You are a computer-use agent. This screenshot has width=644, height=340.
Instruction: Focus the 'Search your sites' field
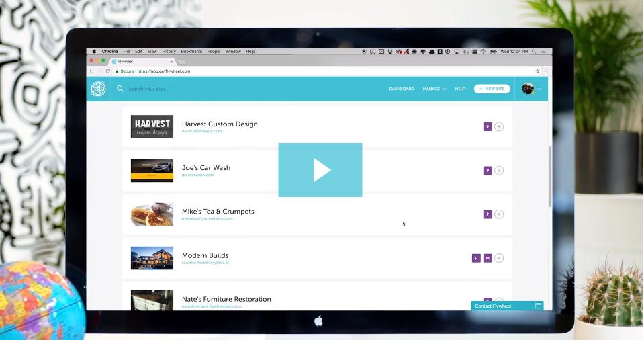148,89
